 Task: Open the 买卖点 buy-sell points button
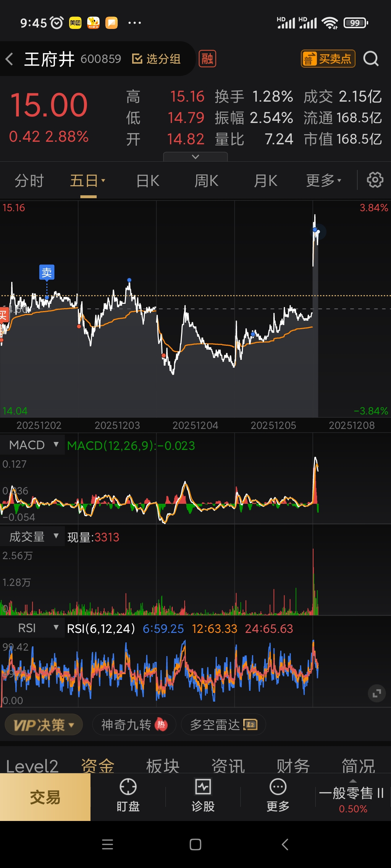(x=328, y=59)
